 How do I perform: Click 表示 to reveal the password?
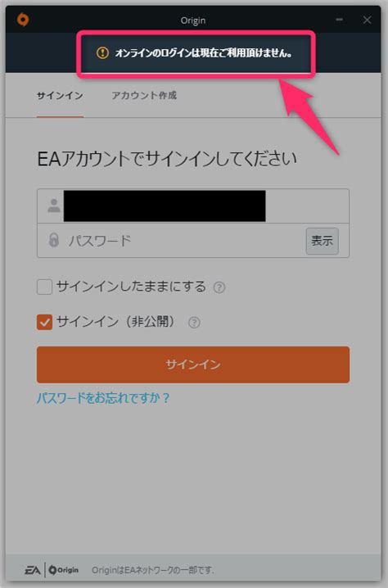click(322, 241)
